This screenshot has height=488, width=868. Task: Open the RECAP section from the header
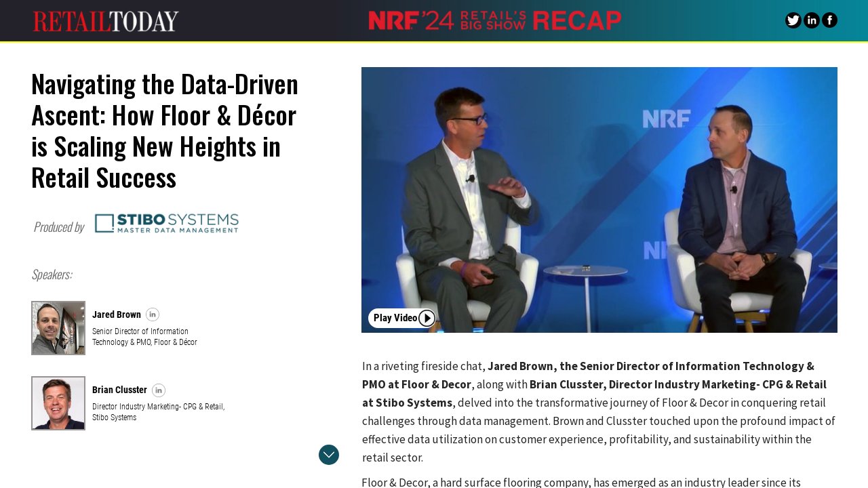click(x=576, y=20)
